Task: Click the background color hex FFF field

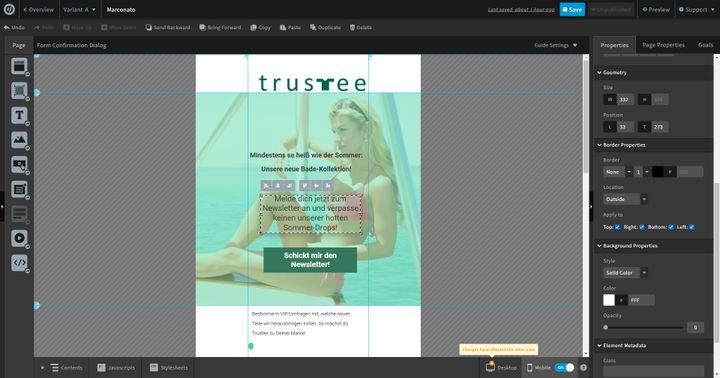Action: tap(641, 300)
